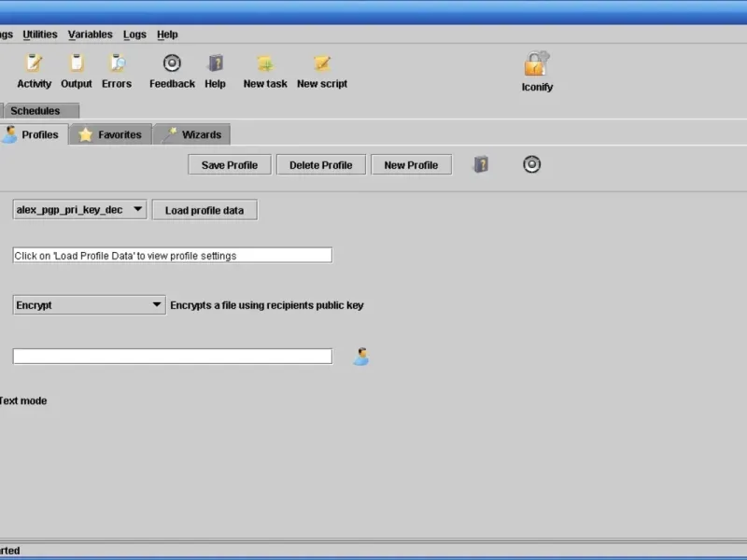The image size is (747, 560).
Task: Click the 'Encrypts a file using recipients public key' text
Action: pyautogui.click(x=267, y=305)
